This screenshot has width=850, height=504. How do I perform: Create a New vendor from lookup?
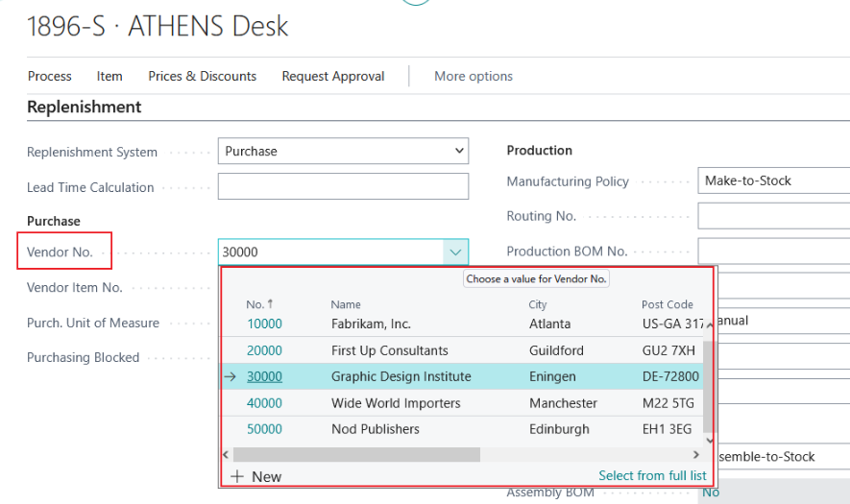255,477
